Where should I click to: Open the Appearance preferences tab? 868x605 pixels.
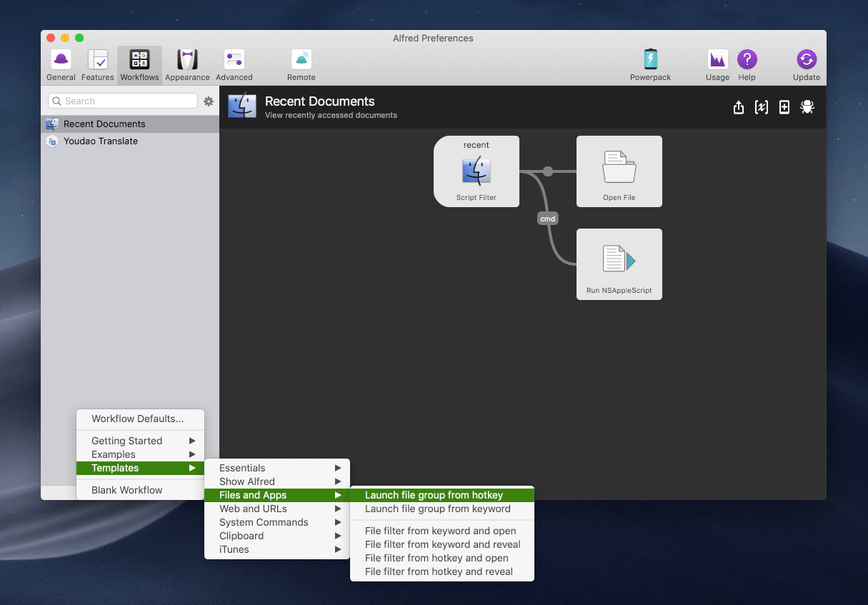pyautogui.click(x=187, y=65)
